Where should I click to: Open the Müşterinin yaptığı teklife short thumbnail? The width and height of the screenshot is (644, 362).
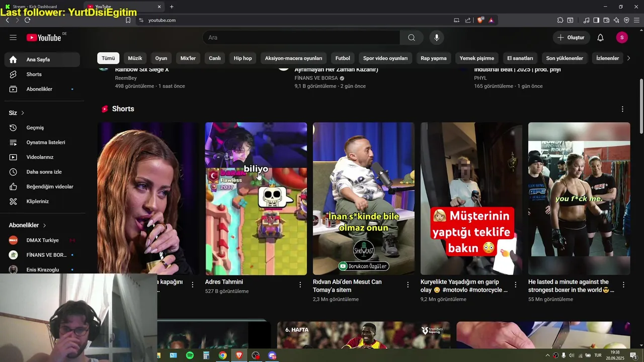[471, 199]
